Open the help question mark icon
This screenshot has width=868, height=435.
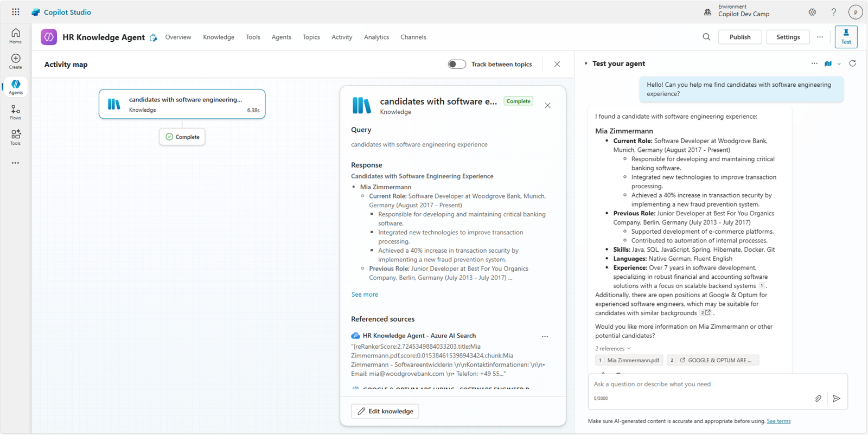(834, 12)
